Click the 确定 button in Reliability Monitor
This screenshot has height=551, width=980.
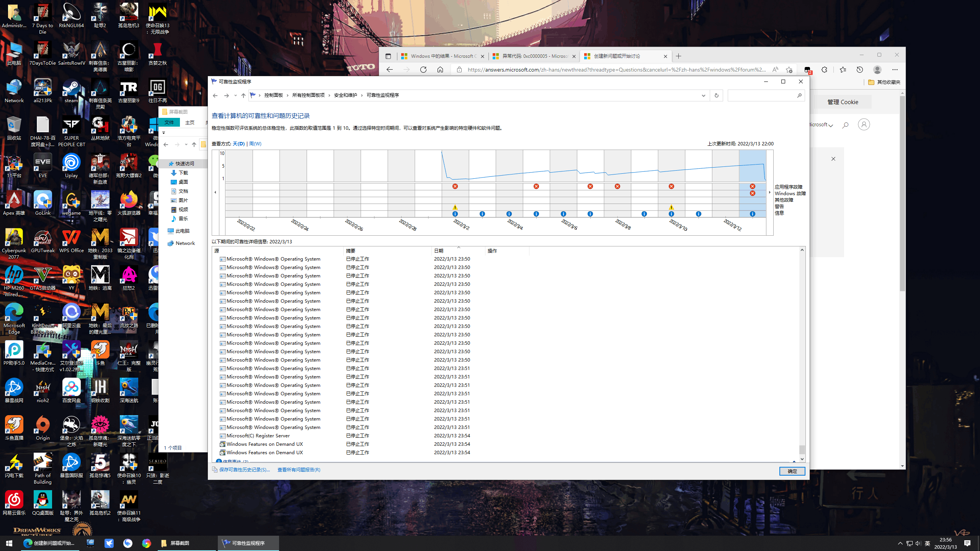point(792,471)
